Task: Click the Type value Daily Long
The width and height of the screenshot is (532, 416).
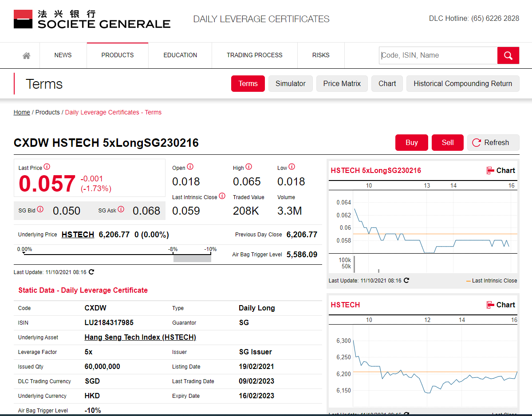Action: (257, 308)
